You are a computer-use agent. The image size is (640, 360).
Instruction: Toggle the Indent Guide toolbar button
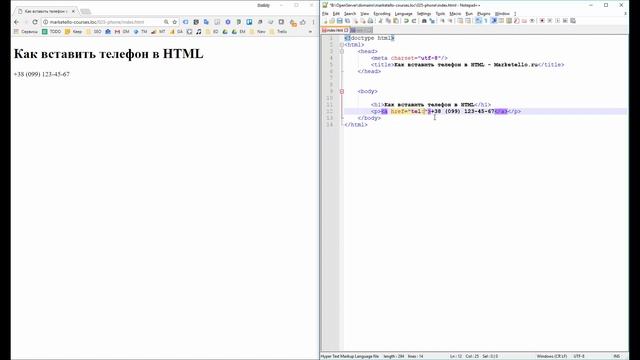tap(493, 21)
